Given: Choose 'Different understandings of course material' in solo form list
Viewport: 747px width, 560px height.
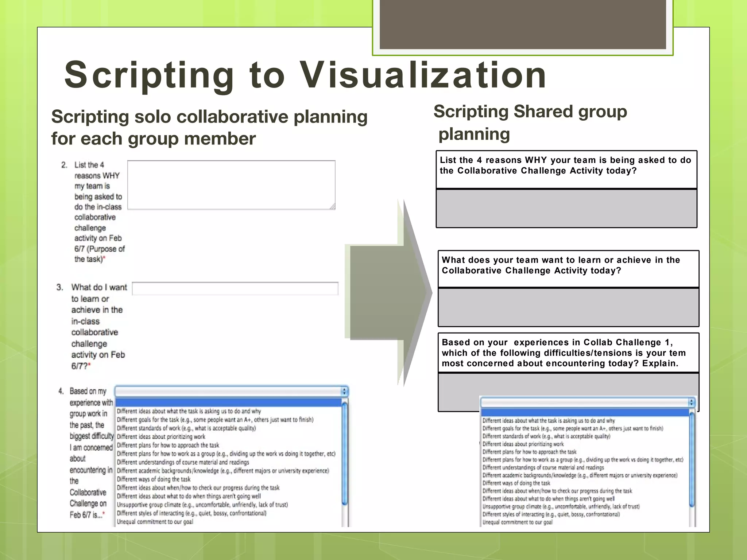Looking at the screenshot, I should [x=183, y=462].
